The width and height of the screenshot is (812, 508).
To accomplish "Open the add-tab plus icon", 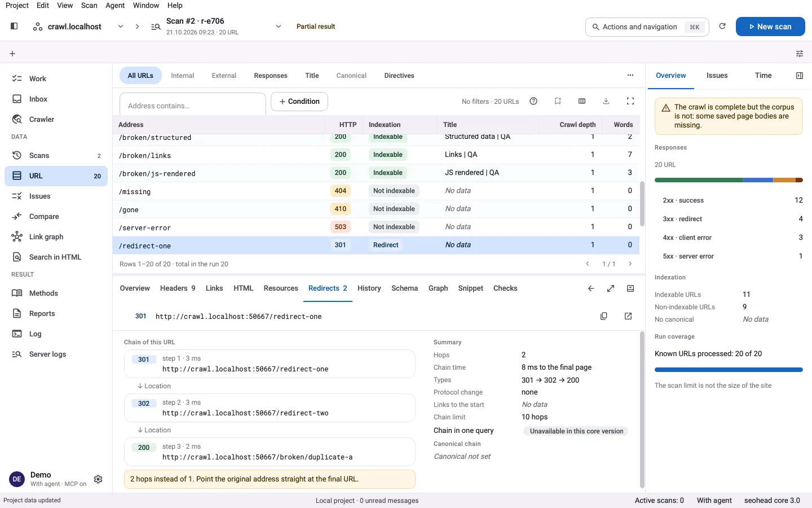I will tap(12, 54).
